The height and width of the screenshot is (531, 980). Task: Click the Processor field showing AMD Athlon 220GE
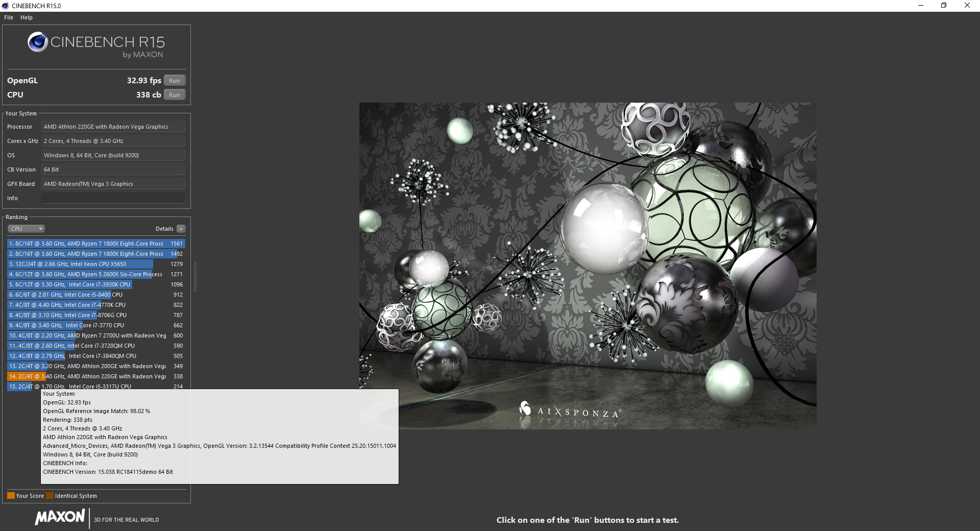pyautogui.click(x=113, y=127)
